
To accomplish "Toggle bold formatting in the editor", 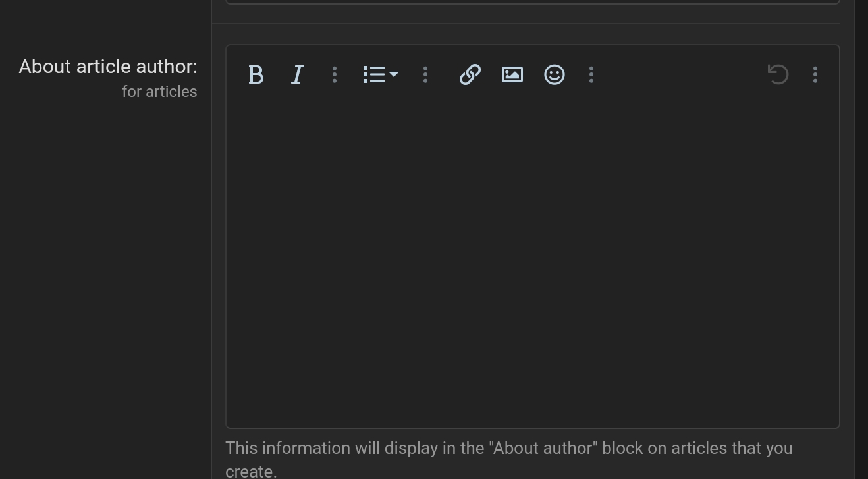I will click(256, 74).
